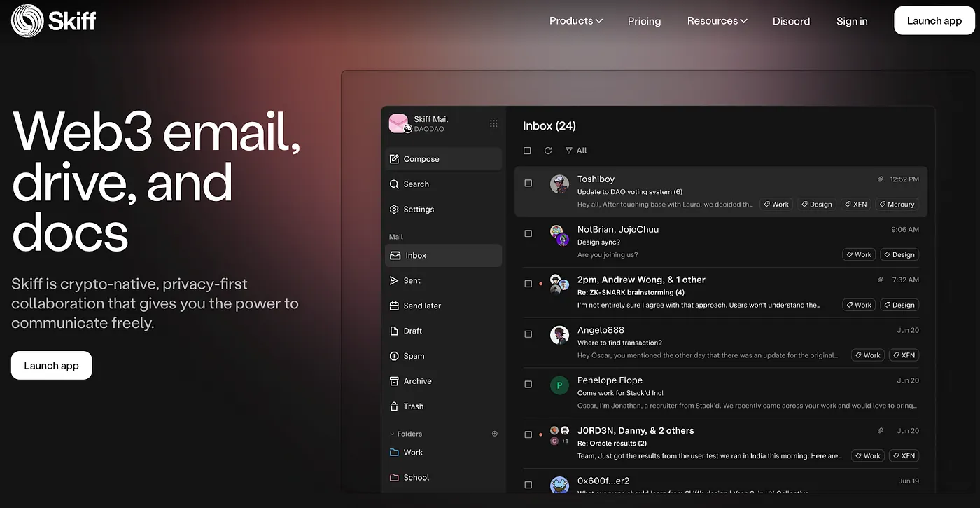Click the J0RD3N group avatar
980x508 pixels.
(559, 435)
